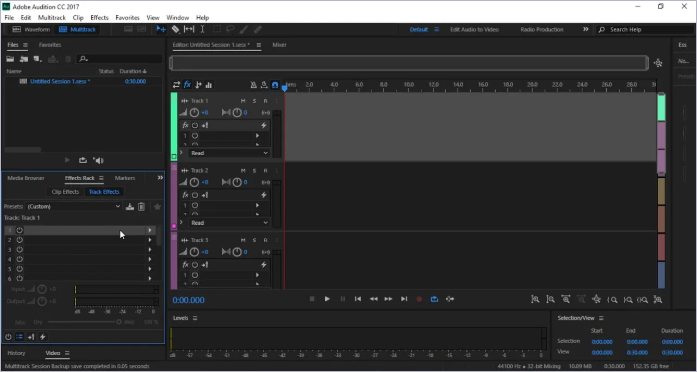This screenshot has width=697, height=372.
Task: Expand Track 2 automation lanes chevron
Action: click(x=181, y=222)
